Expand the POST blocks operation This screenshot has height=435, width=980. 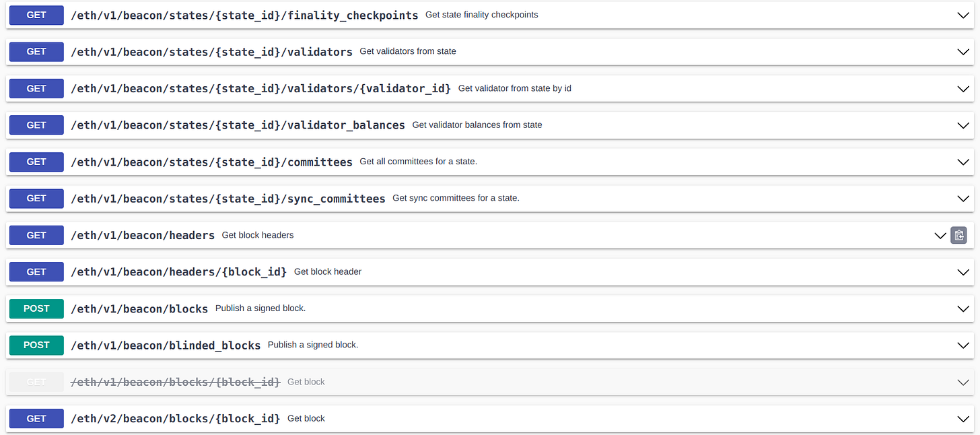pos(963,308)
